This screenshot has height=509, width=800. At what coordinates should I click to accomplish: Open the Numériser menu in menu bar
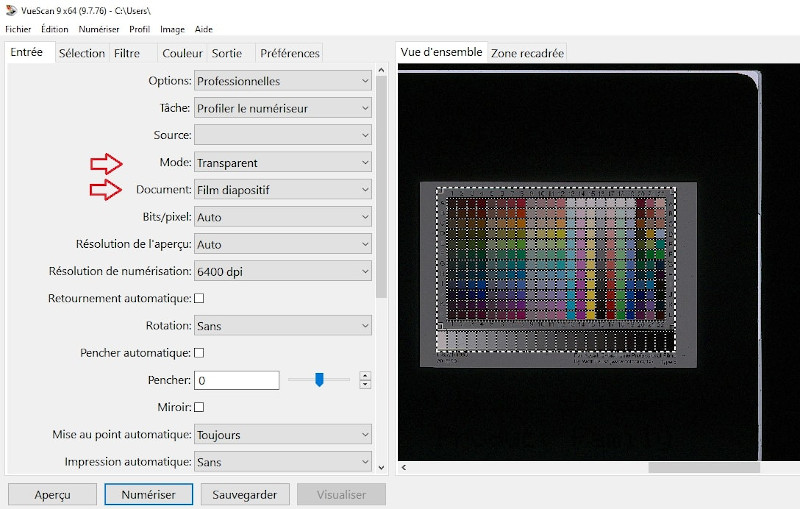[x=99, y=29]
